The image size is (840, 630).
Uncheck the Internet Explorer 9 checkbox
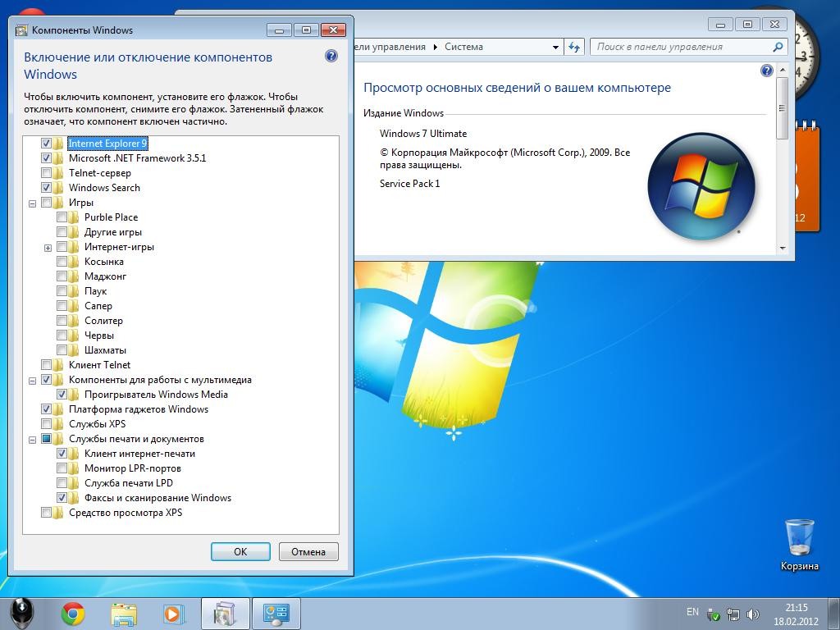46,143
